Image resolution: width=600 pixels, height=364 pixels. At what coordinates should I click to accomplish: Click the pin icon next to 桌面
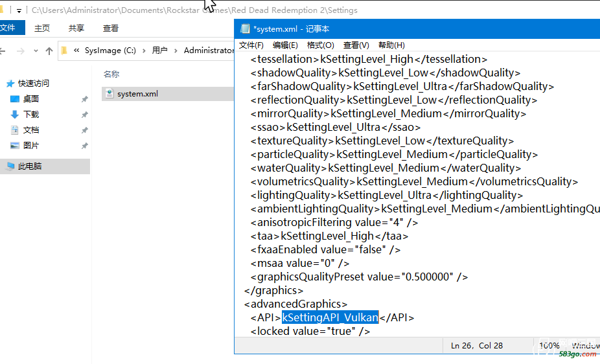coord(85,99)
